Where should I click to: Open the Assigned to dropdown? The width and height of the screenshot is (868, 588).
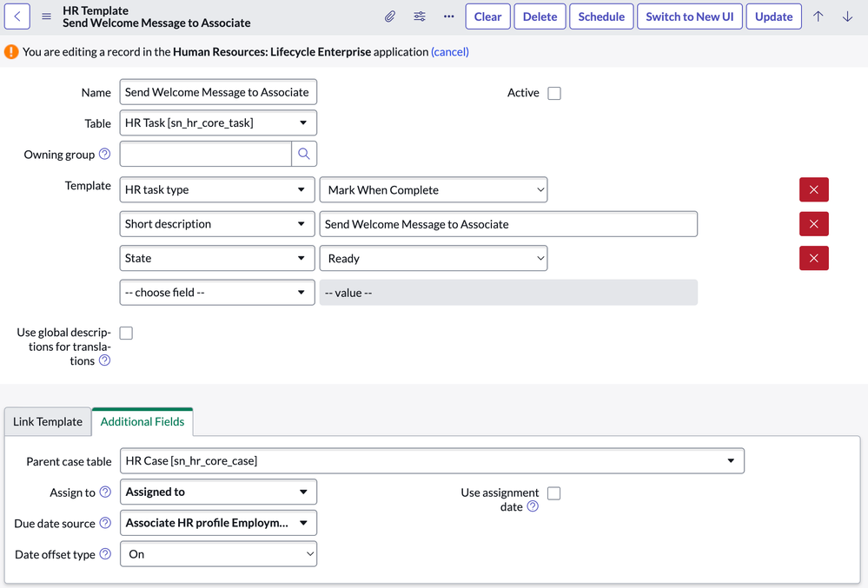pyautogui.click(x=218, y=492)
